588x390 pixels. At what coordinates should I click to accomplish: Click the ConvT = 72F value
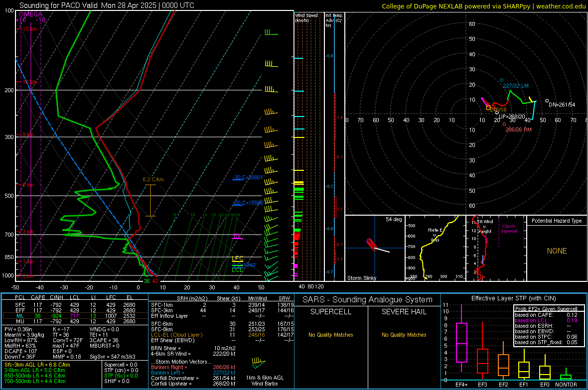68,341
